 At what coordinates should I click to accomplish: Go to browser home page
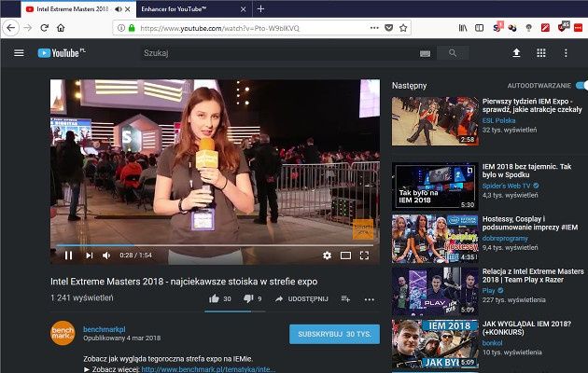tap(61, 28)
